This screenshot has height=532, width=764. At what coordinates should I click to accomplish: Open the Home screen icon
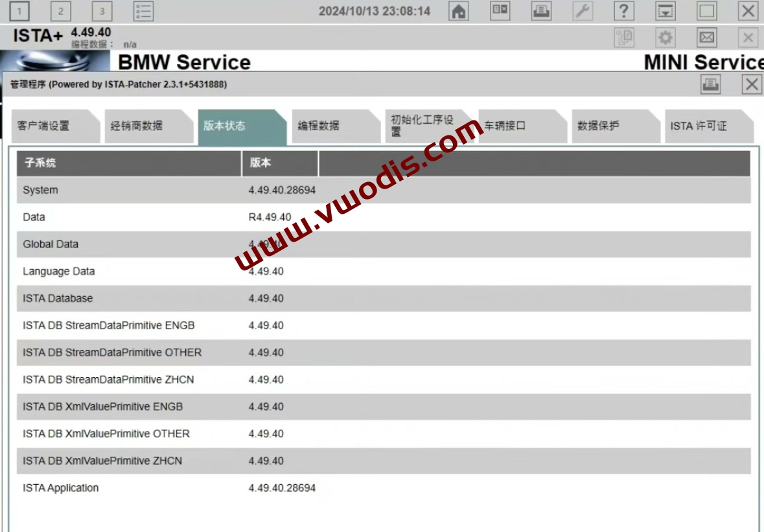pos(458,12)
